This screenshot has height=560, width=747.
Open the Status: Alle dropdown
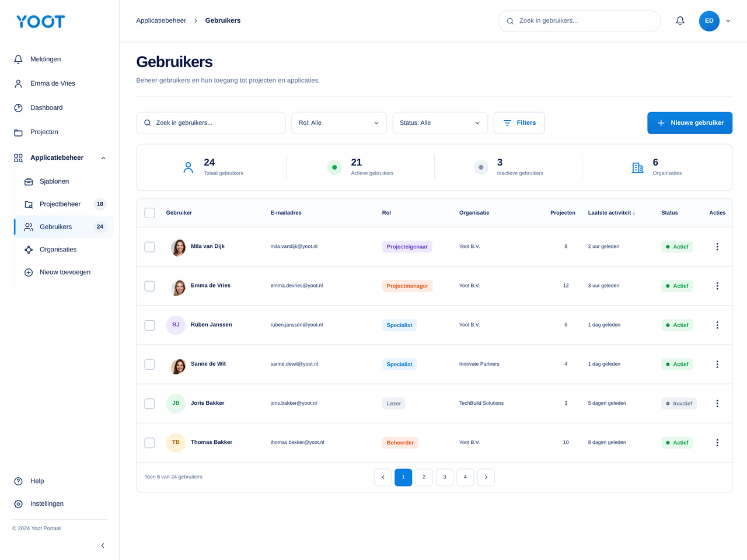[x=440, y=123]
